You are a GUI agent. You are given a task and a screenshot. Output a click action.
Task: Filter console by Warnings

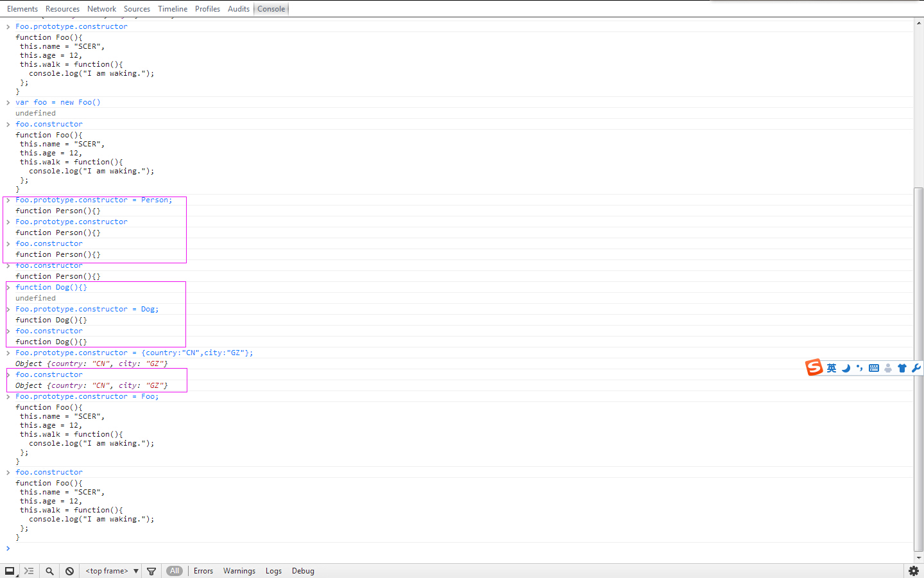point(239,571)
